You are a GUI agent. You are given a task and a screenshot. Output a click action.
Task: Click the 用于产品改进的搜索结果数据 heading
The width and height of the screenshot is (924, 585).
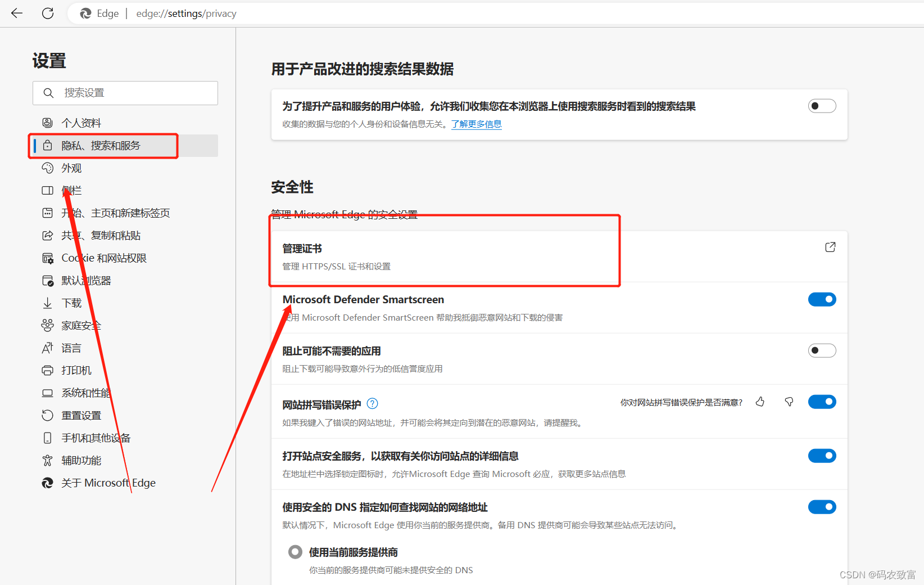point(363,69)
